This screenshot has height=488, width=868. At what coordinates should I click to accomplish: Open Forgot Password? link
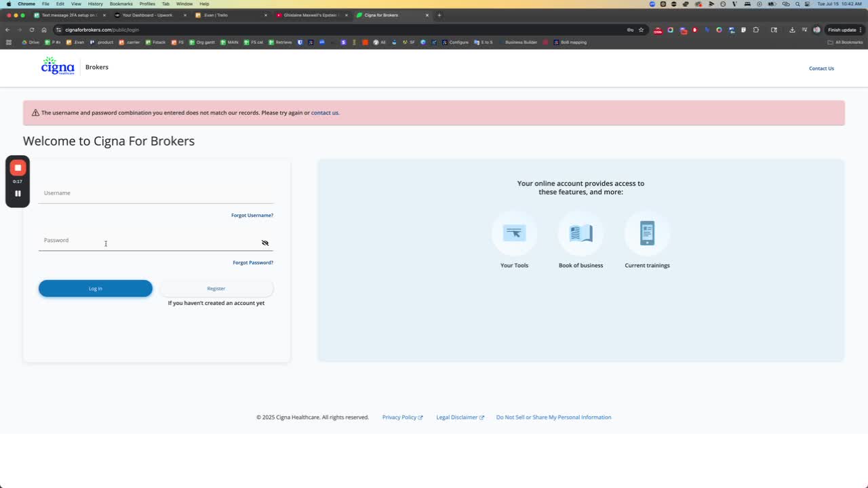pyautogui.click(x=253, y=263)
